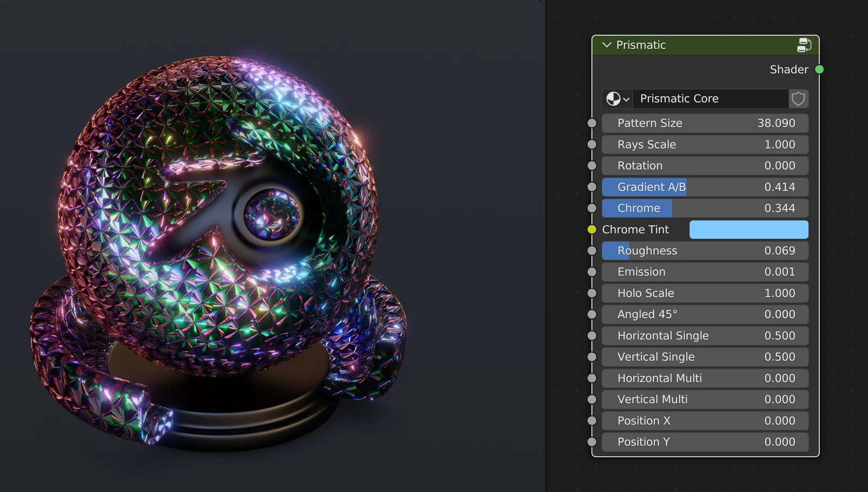The image size is (868, 492).
Task: Click the Vertical Single value field
Action: 705,356
